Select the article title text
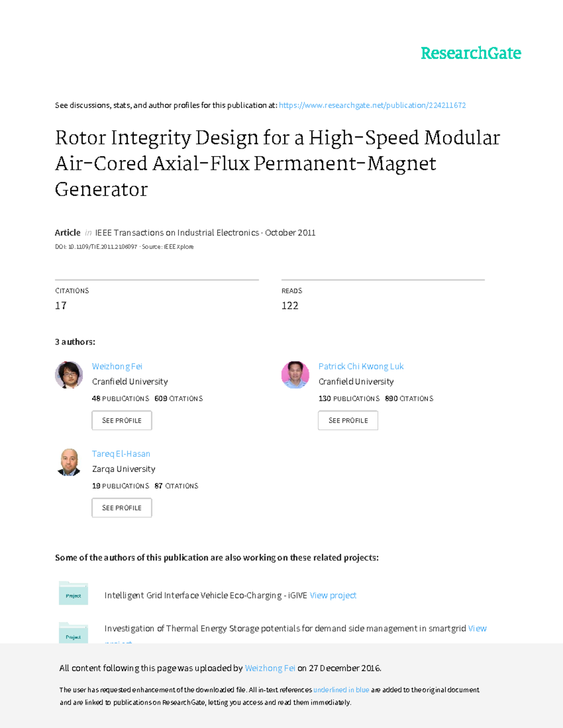The width and height of the screenshot is (563, 728). 277,164
